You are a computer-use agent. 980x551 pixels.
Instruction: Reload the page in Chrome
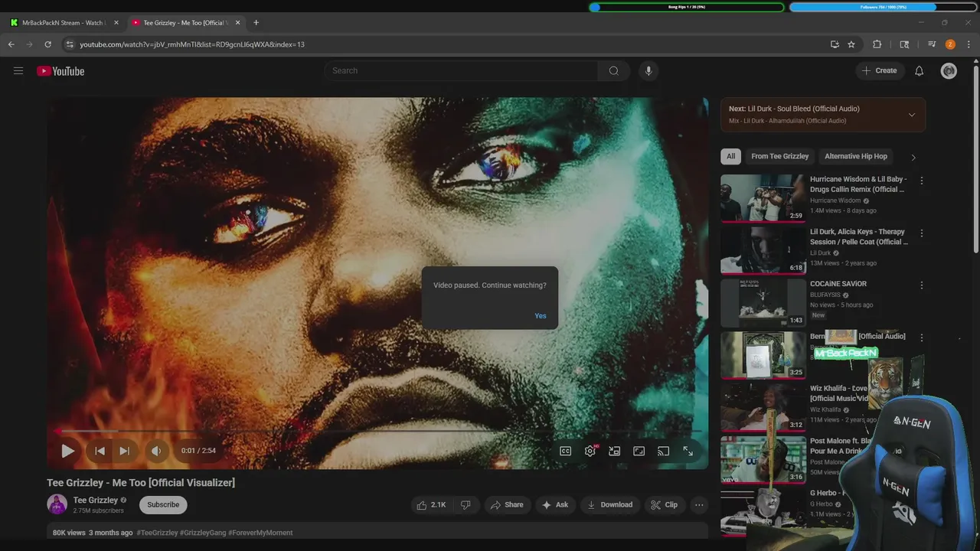47,44
